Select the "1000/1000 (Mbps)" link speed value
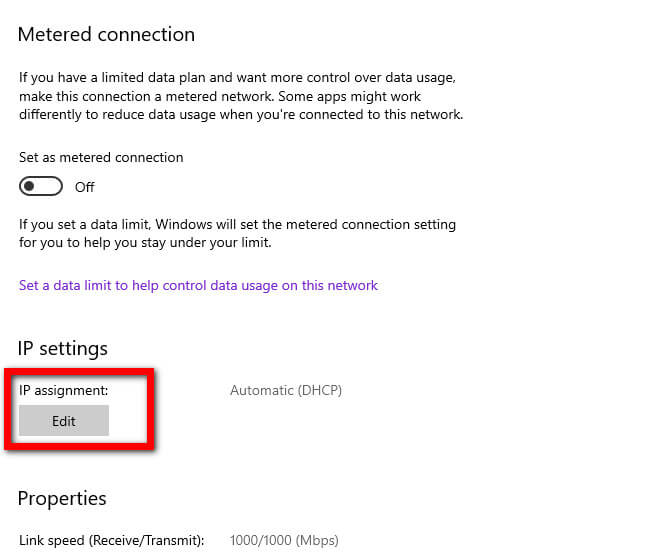The image size is (663, 557). point(284,540)
